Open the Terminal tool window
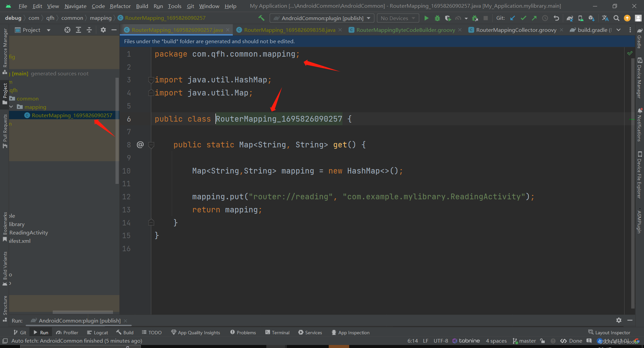The image size is (644, 348). tap(277, 332)
